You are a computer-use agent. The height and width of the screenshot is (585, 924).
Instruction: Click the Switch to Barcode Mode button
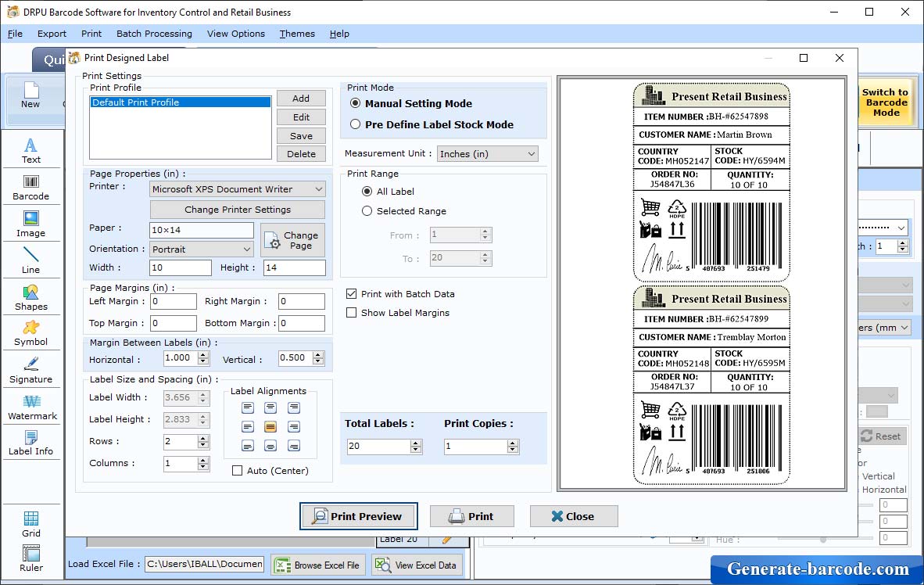885,102
